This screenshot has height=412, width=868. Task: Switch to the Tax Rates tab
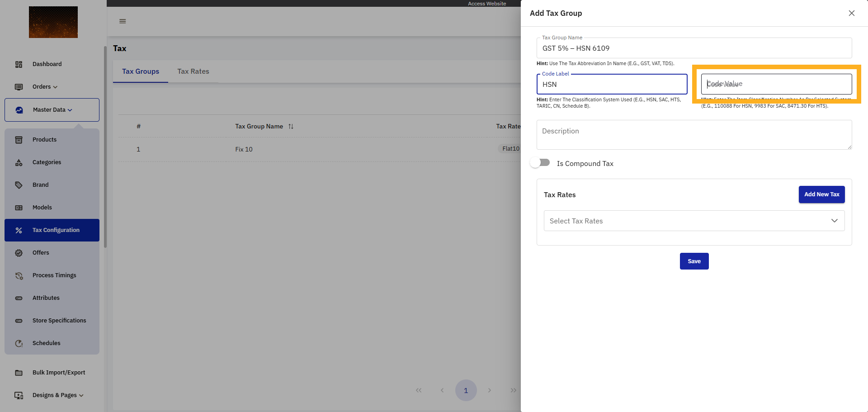[x=193, y=71]
